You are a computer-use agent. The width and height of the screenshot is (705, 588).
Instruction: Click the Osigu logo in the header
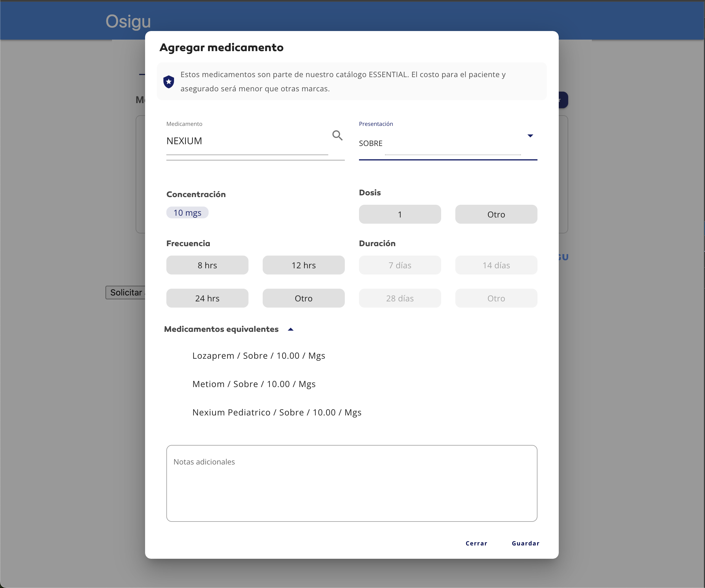tap(128, 22)
